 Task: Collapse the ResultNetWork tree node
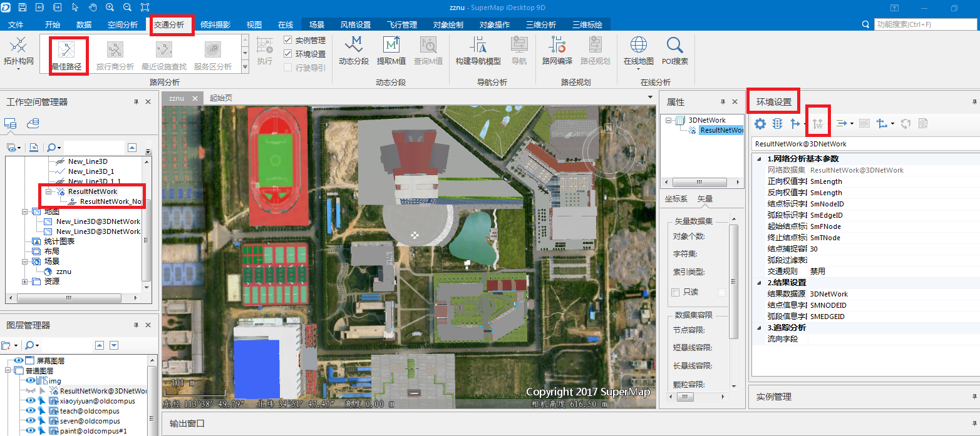tap(48, 191)
